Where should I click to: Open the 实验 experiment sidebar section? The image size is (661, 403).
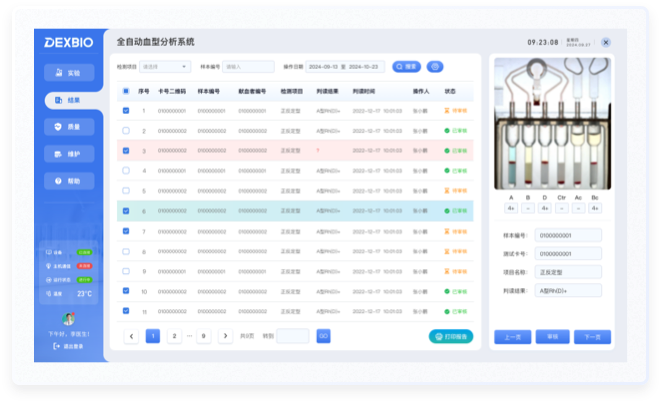coord(69,73)
